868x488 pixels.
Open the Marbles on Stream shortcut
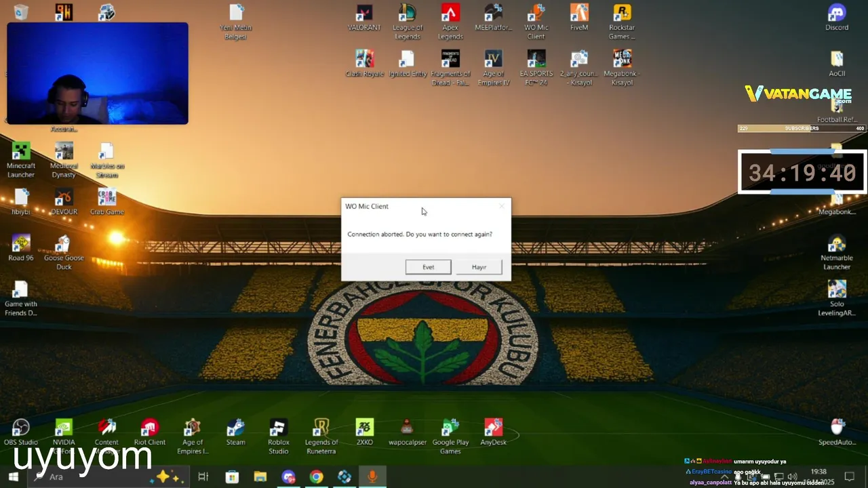[x=106, y=161]
